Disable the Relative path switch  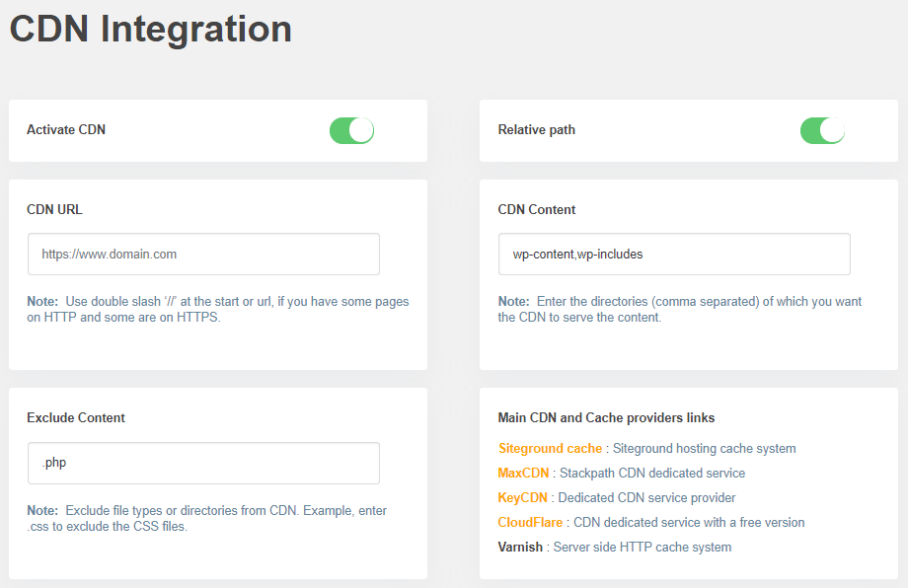[822, 130]
